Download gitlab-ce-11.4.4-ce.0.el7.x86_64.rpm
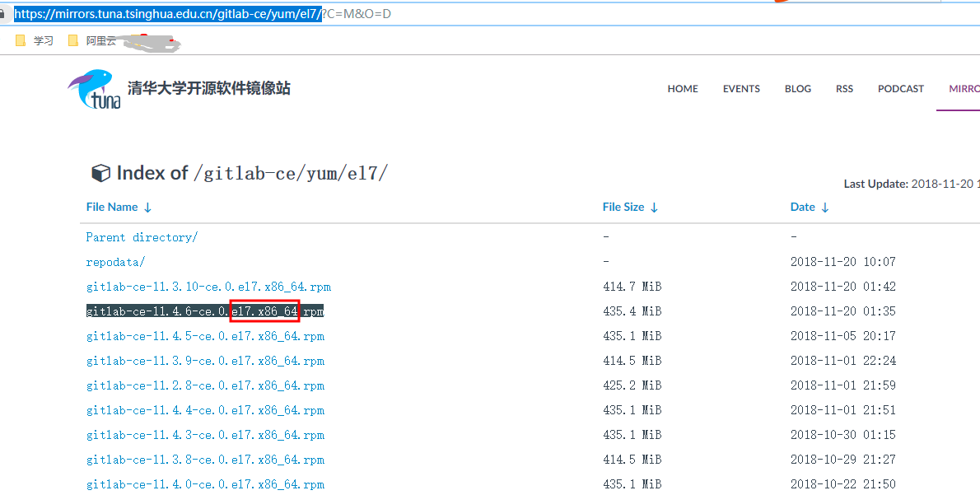The width and height of the screenshot is (980, 495). tap(205, 411)
